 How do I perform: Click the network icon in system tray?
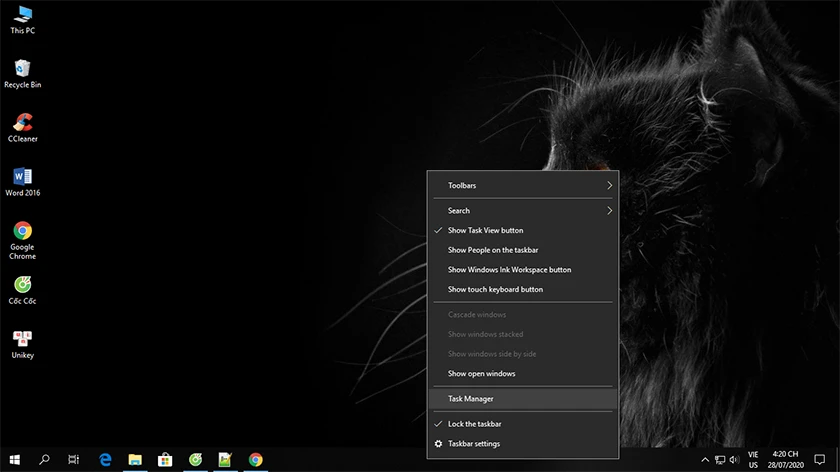tap(720, 460)
